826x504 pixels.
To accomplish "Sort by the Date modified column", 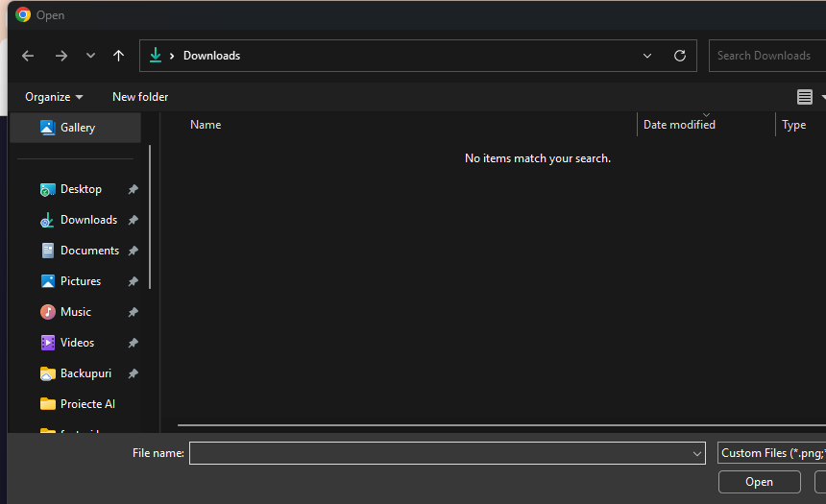I will pos(679,125).
